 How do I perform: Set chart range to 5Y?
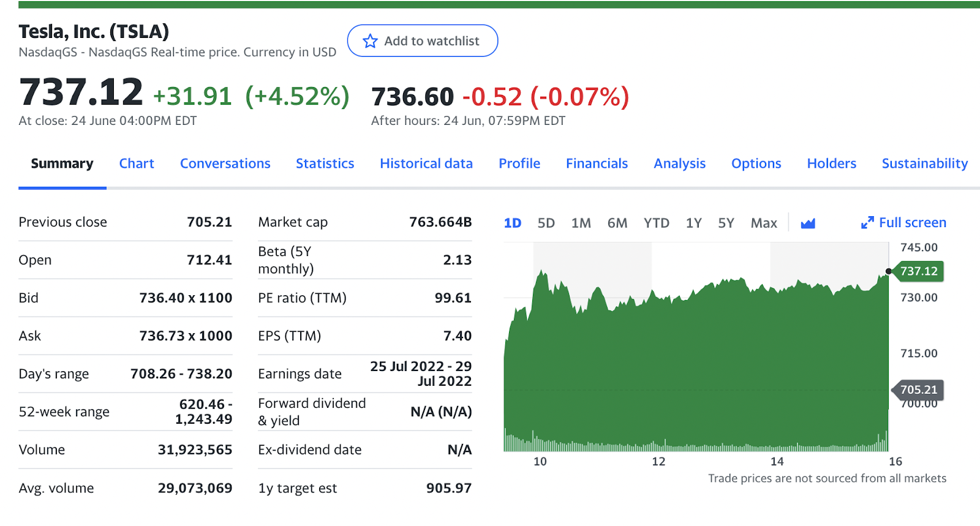click(x=726, y=223)
